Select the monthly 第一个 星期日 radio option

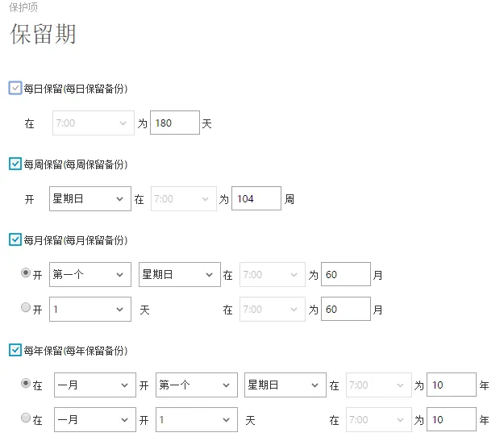[26, 273]
